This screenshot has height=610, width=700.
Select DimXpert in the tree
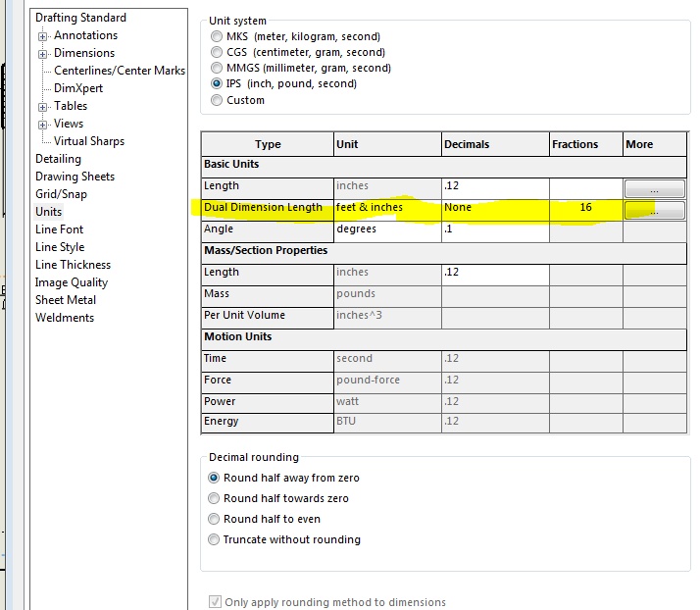(x=78, y=88)
